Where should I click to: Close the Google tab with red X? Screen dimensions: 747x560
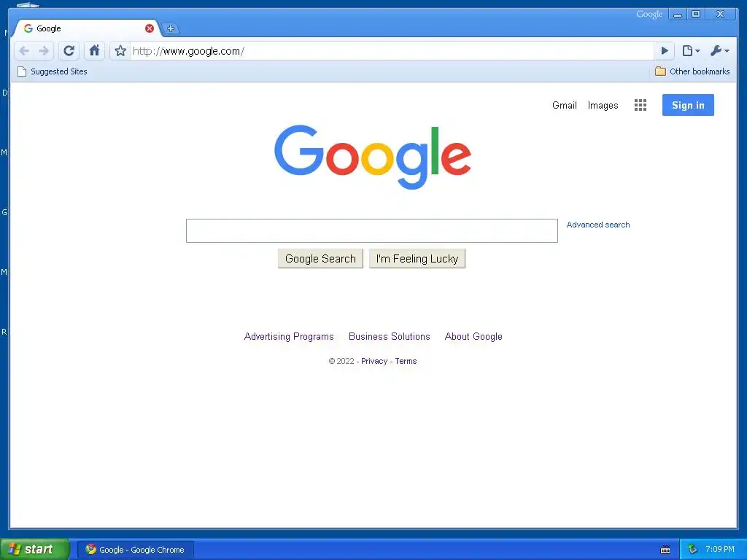point(150,28)
